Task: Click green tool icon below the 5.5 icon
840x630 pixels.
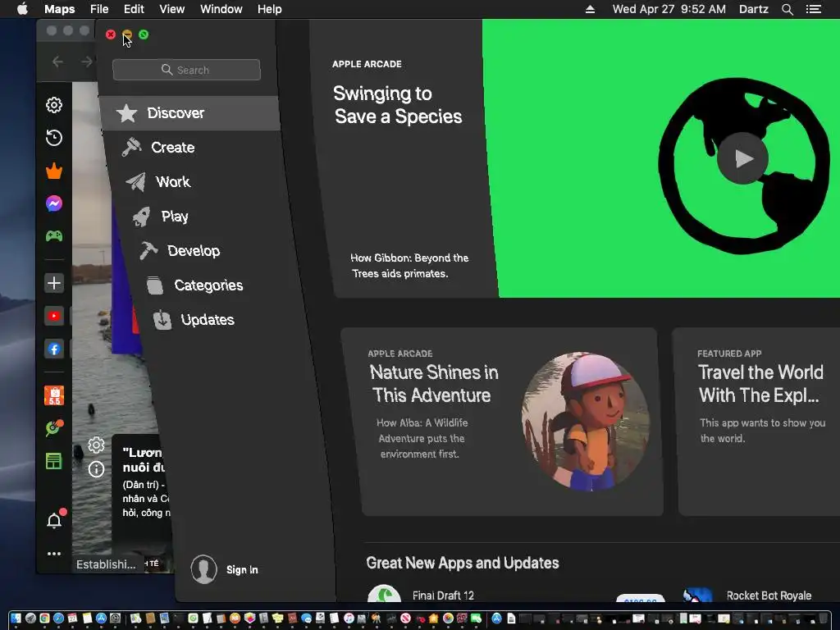Action: pyautogui.click(x=54, y=428)
